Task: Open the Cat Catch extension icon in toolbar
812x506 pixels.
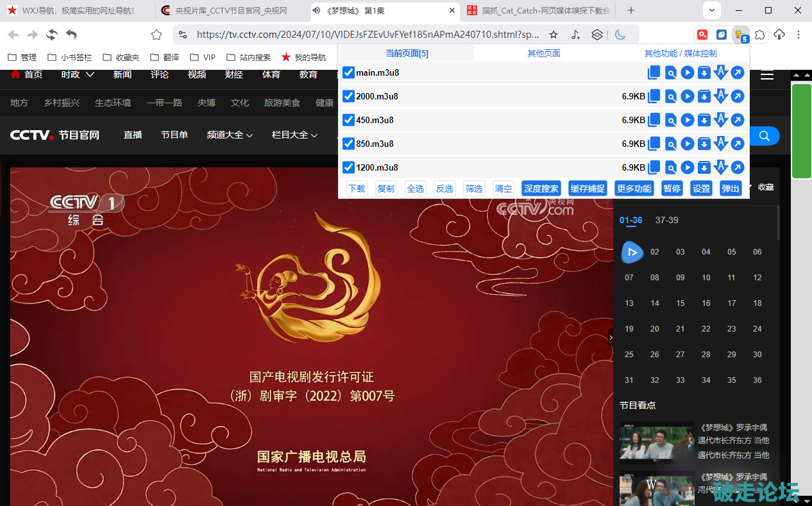Action: pyautogui.click(x=741, y=35)
